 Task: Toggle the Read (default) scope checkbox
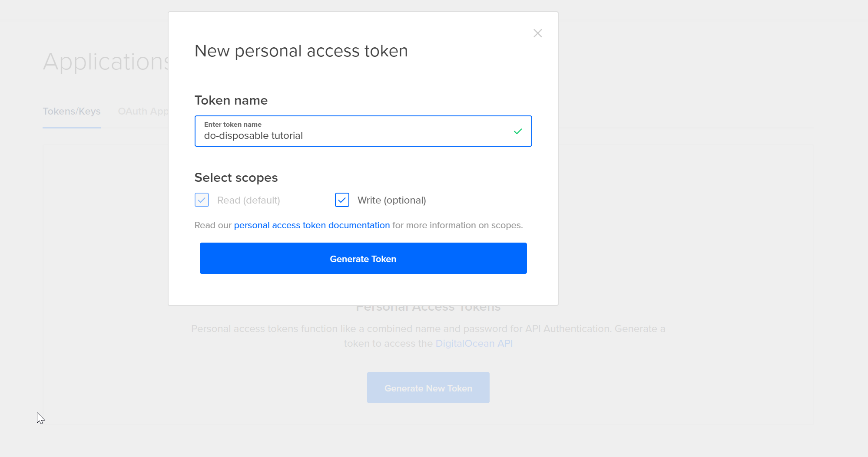pos(202,200)
